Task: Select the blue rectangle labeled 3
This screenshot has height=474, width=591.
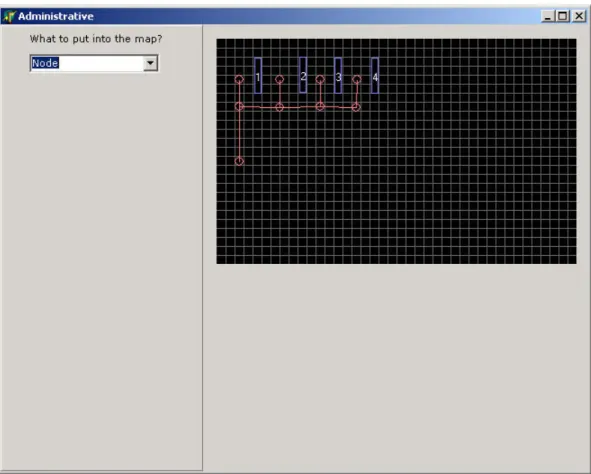Action: [x=338, y=75]
